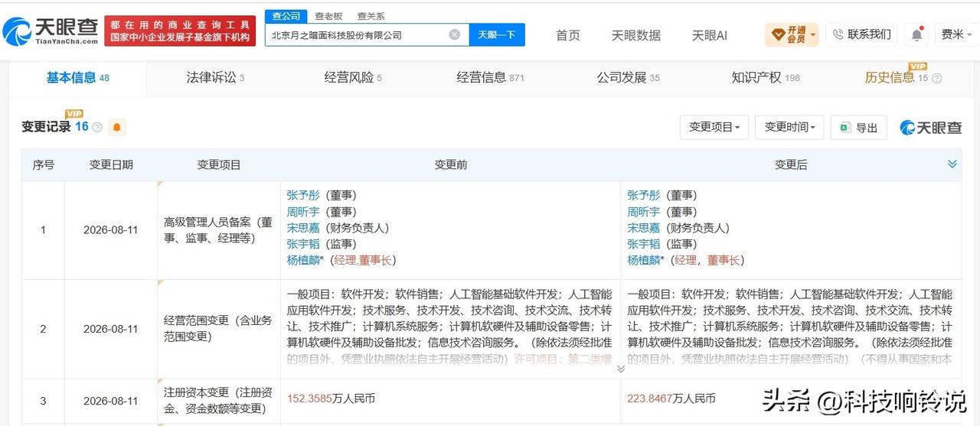Viewport: 980px width, 426px height.
Task: Click the 2026-08-11 date in row 1
Action: 111,229
